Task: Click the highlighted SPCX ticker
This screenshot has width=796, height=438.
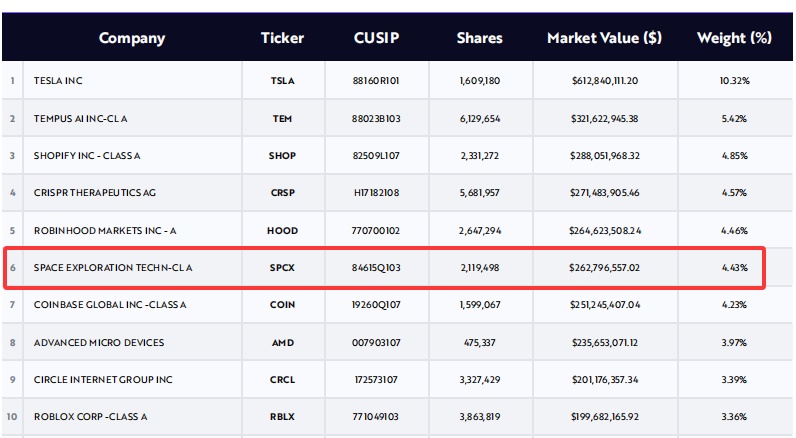Action: point(282,267)
